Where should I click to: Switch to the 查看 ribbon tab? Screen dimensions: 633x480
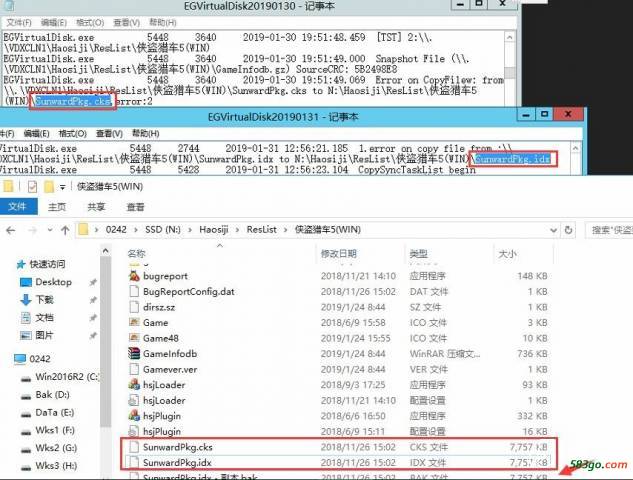click(135, 207)
